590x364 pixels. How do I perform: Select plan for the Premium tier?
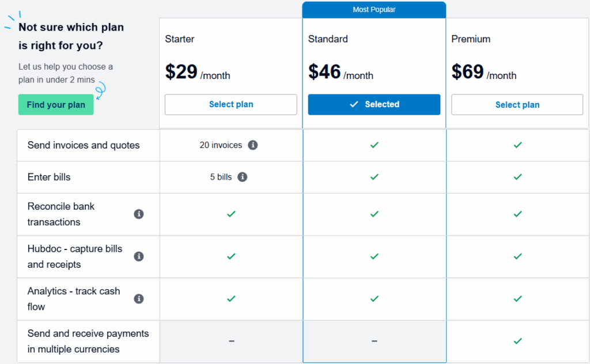(x=517, y=105)
